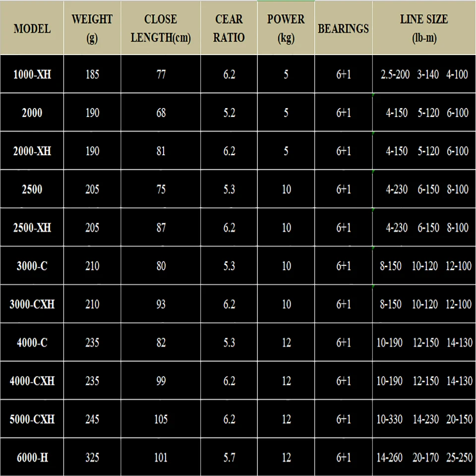
Task: Click the 3000-C model cell
Action: click(32, 266)
